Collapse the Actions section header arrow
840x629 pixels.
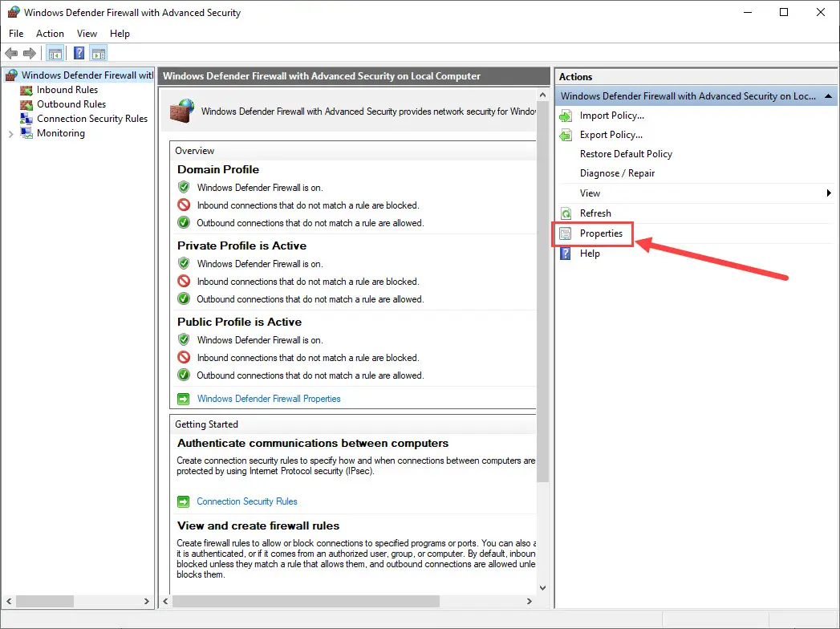(828, 96)
